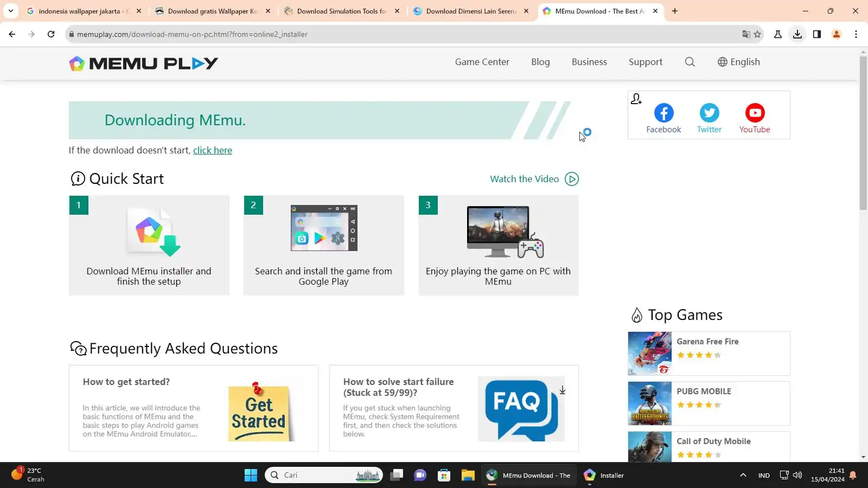Screen dimensions: 868x488
Task: Click the Watch the Video play icon
Action: [x=572, y=179]
